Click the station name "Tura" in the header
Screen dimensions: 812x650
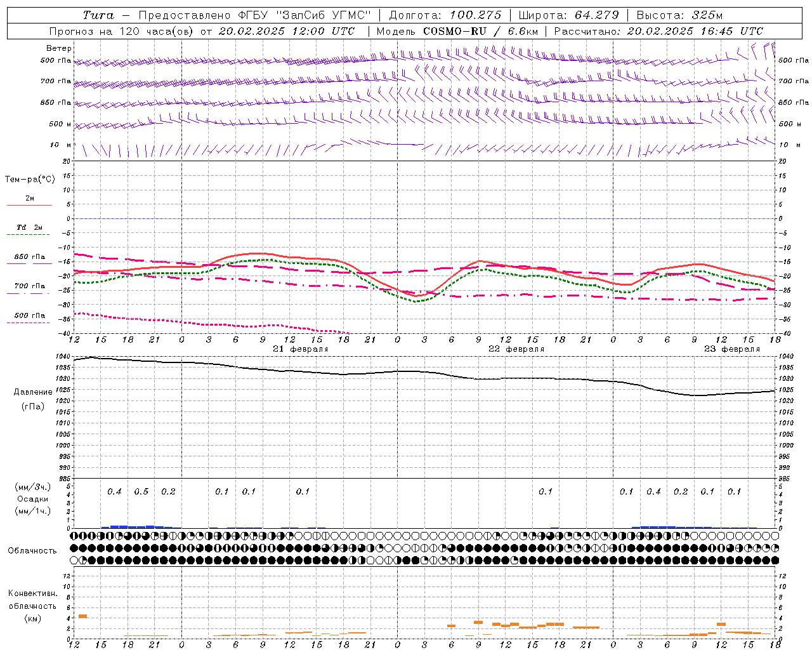(x=98, y=15)
